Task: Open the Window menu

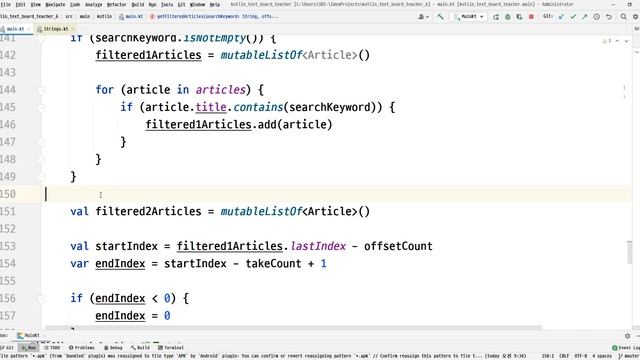Action: (x=198, y=4)
